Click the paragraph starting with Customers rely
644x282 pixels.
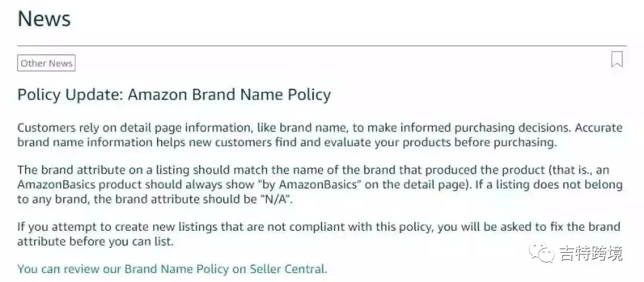320,135
